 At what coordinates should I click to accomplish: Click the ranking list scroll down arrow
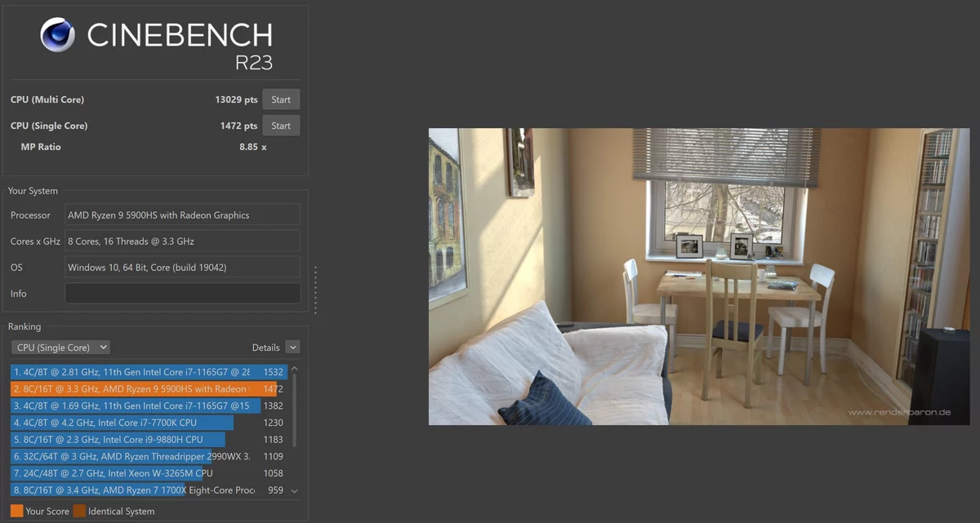coord(295,491)
